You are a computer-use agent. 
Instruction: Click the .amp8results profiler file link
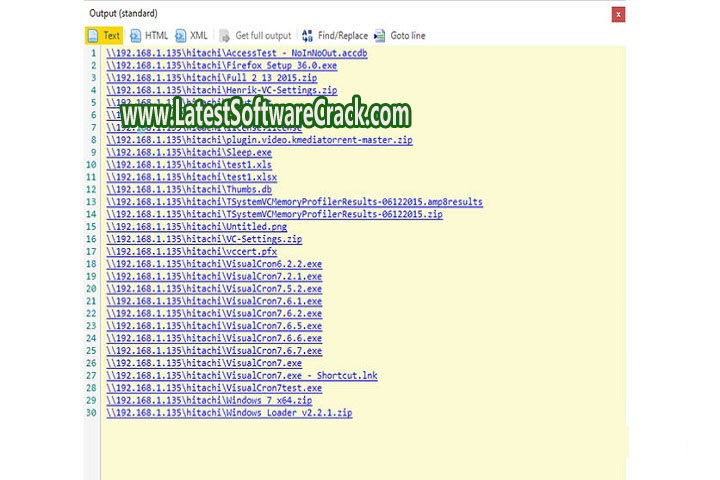click(294, 202)
